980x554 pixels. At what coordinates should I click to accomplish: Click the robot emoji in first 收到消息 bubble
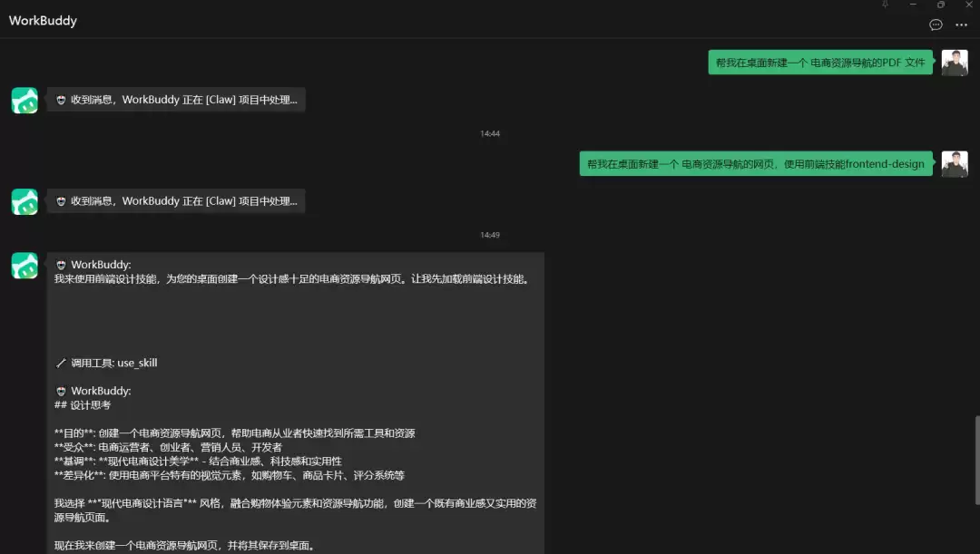61,100
